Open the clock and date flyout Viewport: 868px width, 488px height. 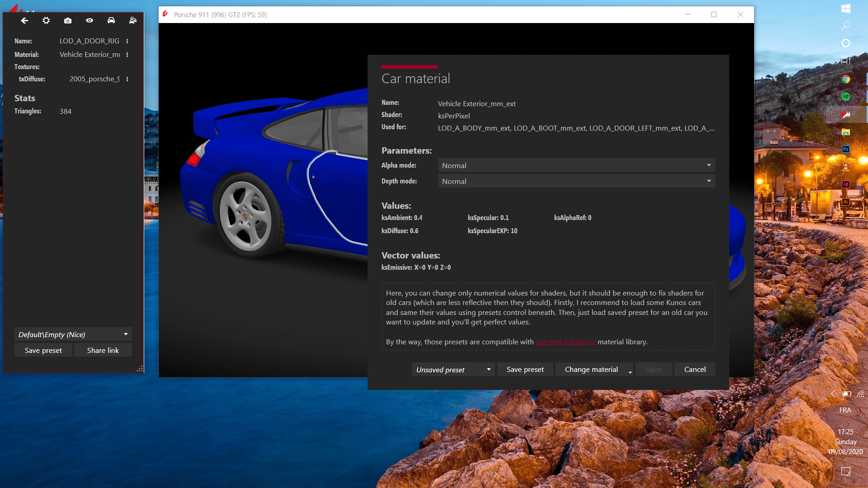(845, 441)
